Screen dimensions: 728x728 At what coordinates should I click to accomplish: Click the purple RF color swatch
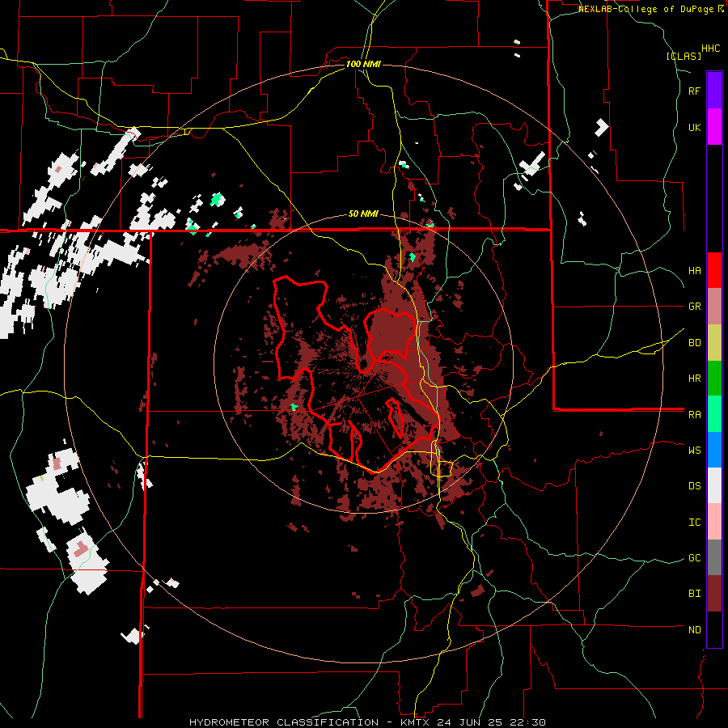point(714,91)
